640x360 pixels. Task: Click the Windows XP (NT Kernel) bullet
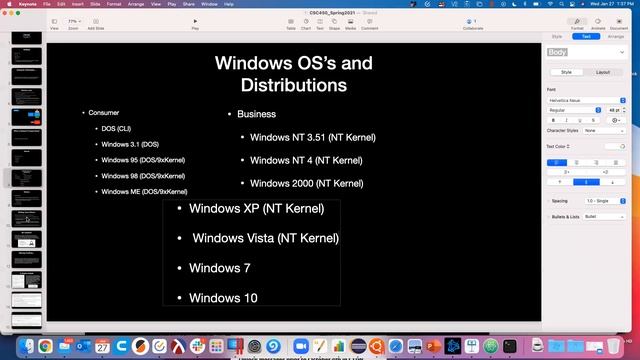(256, 209)
